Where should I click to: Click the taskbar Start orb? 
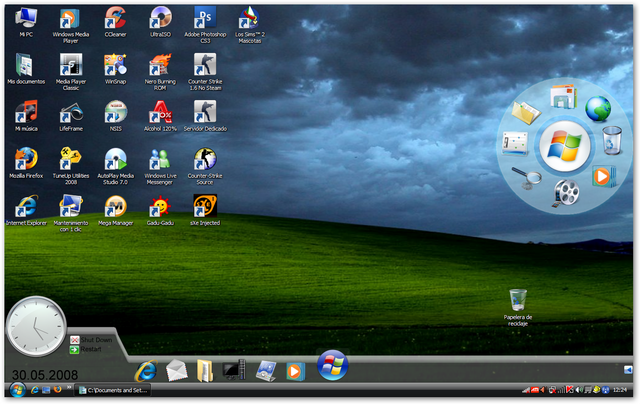click(x=15, y=389)
